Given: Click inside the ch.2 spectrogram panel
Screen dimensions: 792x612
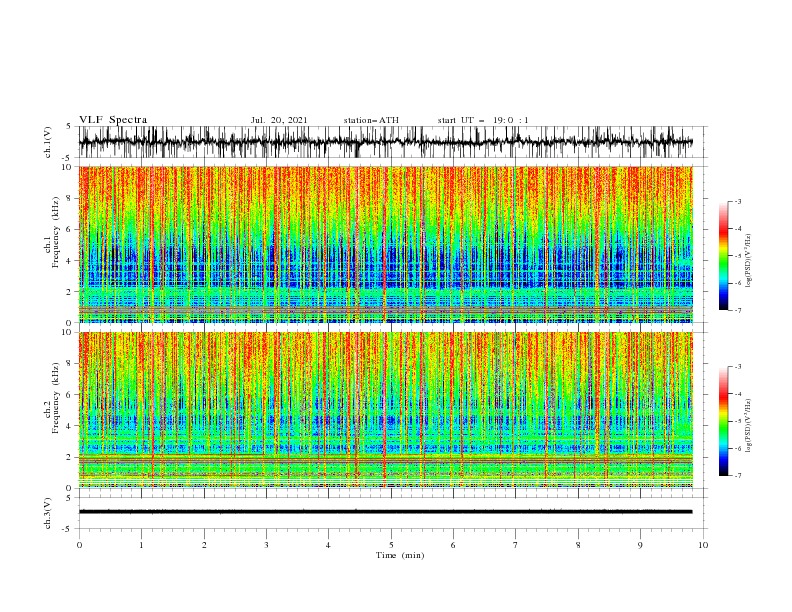Looking at the screenshot, I should pyautogui.click(x=386, y=410).
